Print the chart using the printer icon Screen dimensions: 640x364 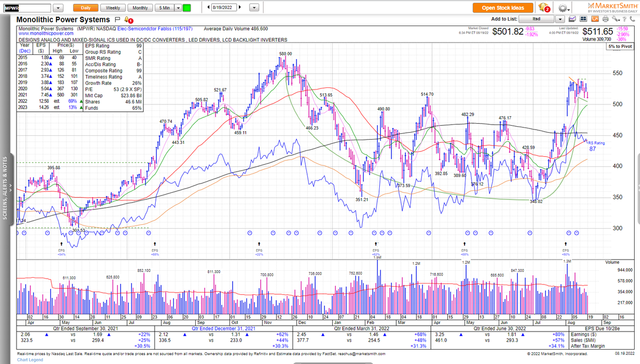(605, 19)
